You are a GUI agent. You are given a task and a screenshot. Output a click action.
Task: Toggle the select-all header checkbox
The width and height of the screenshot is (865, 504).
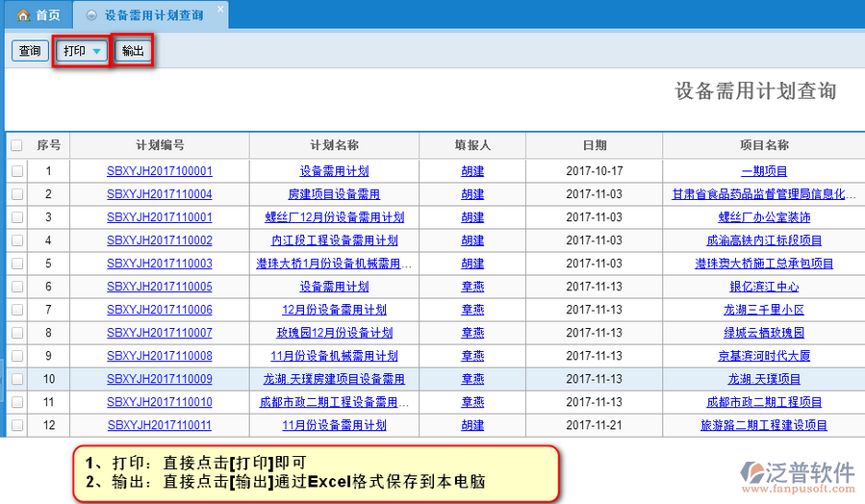point(16,145)
